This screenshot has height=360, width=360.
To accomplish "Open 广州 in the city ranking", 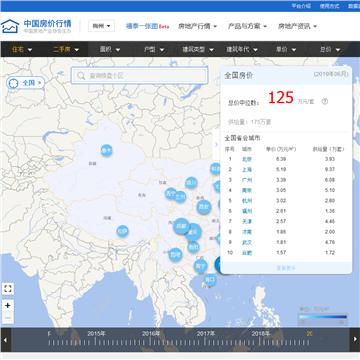I will (247, 180).
